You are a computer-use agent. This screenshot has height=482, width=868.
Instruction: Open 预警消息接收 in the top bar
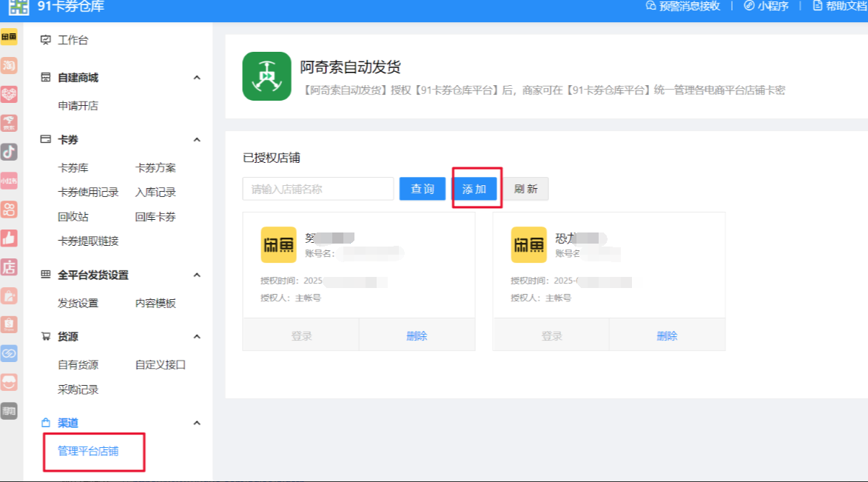click(683, 6)
